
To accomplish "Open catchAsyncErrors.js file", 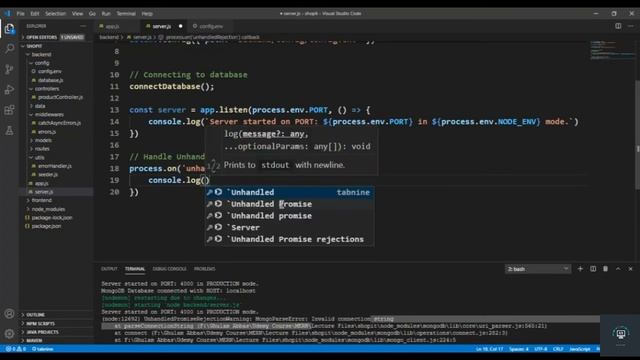I will (56, 123).
